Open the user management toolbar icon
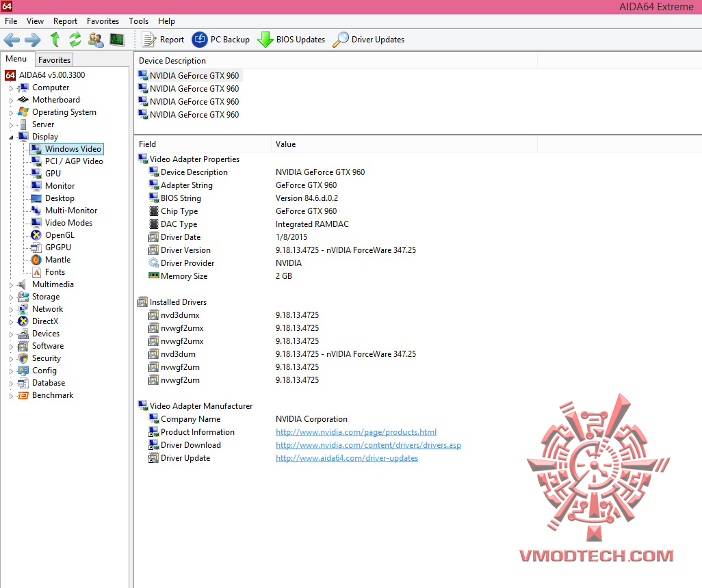The width and height of the screenshot is (702, 588). tap(95, 40)
